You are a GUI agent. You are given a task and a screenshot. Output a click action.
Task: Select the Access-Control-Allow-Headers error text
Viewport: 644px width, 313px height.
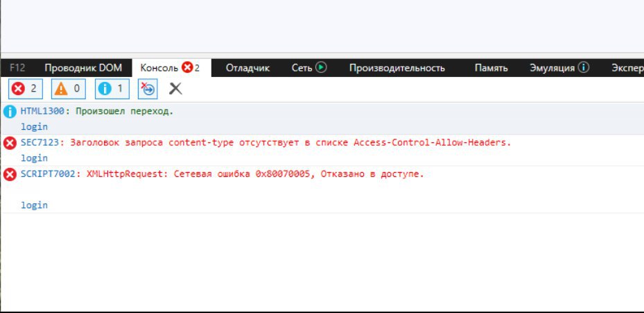click(290, 143)
